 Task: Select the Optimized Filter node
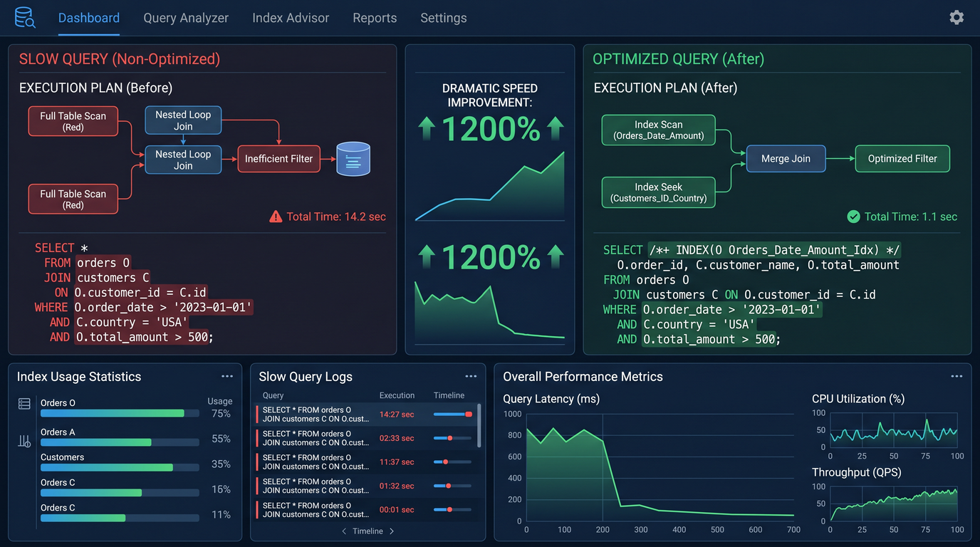click(x=902, y=159)
